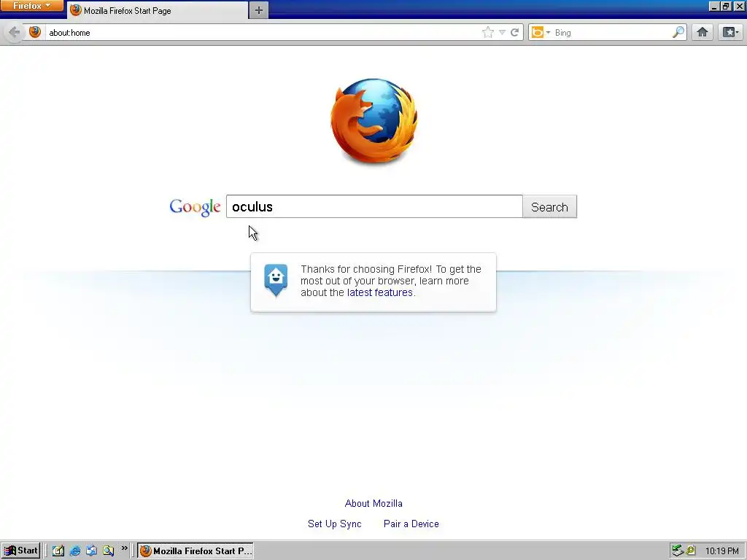Launch Internet Explorer from quick launch
The image size is (747, 560).
click(75, 551)
